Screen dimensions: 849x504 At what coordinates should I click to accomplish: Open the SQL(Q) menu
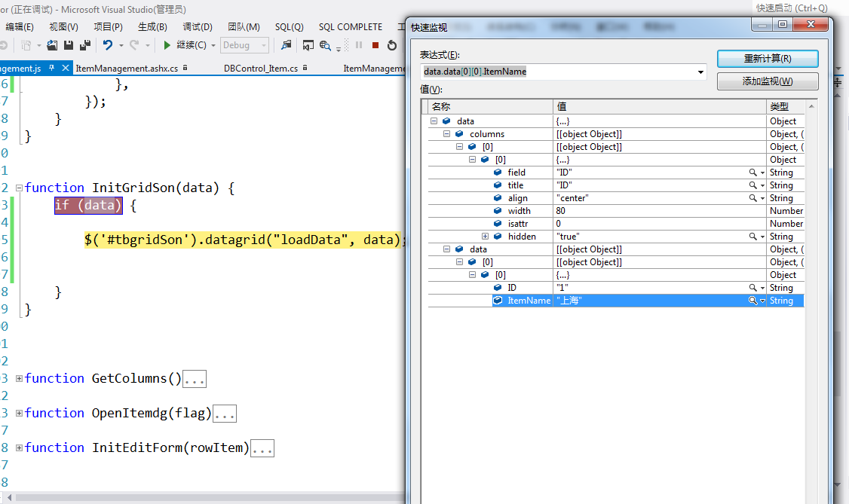click(x=289, y=26)
